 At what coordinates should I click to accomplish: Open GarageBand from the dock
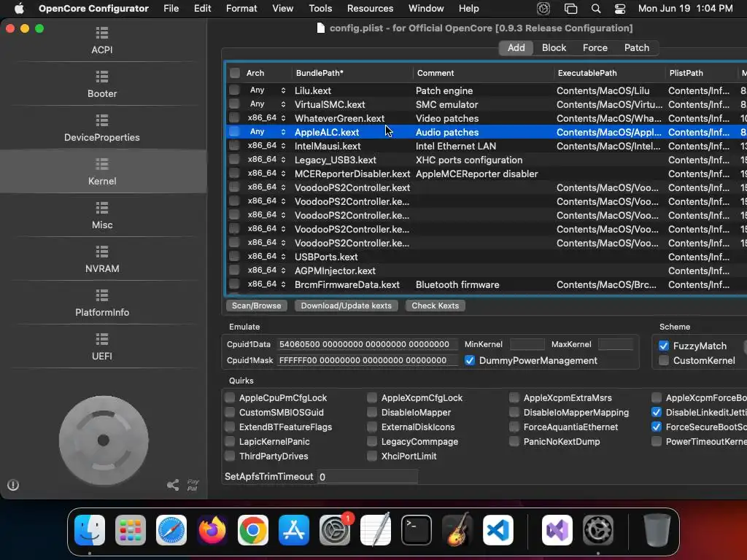click(457, 529)
